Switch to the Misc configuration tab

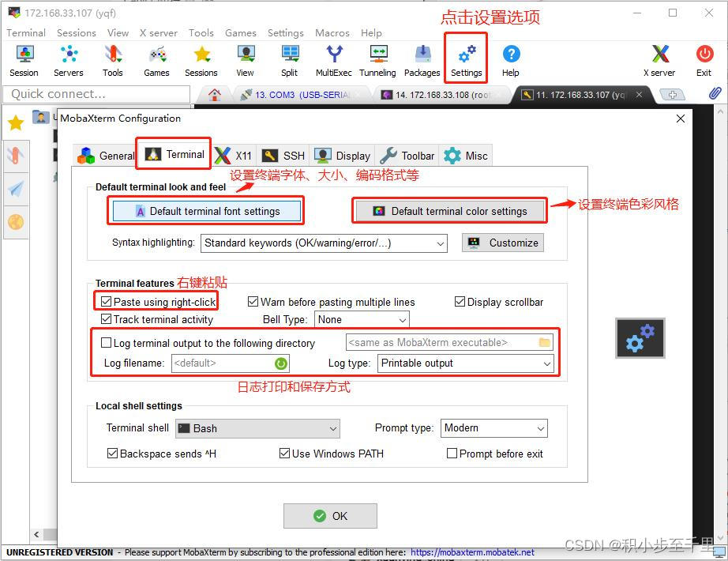coord(466,156)
